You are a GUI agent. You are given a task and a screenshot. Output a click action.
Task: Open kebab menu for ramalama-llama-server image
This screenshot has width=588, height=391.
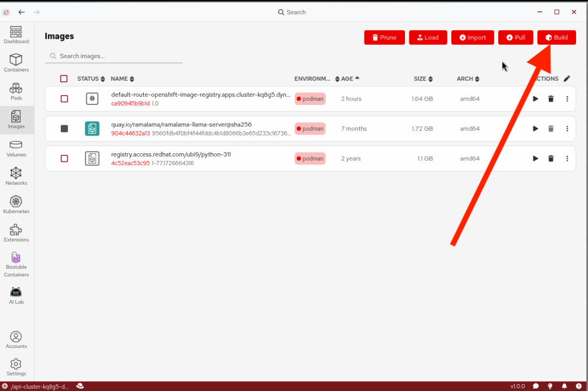567,129
